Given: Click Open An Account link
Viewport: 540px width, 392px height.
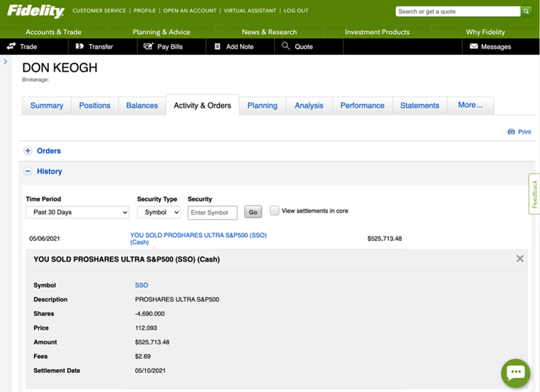Looking at the screenshot, I should coord(190,11).
